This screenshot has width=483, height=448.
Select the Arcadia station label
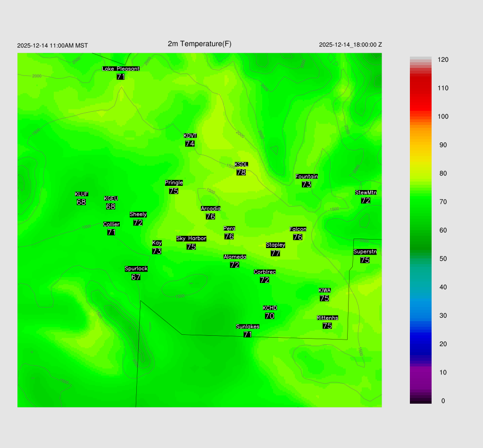pos(210,208)
